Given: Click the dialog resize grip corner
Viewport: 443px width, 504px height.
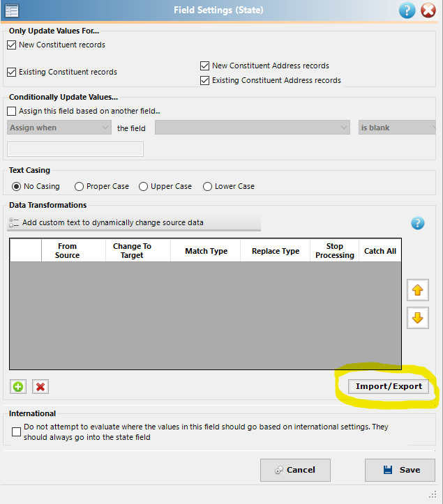Looking at the screenshot, I should coord(433,494).
